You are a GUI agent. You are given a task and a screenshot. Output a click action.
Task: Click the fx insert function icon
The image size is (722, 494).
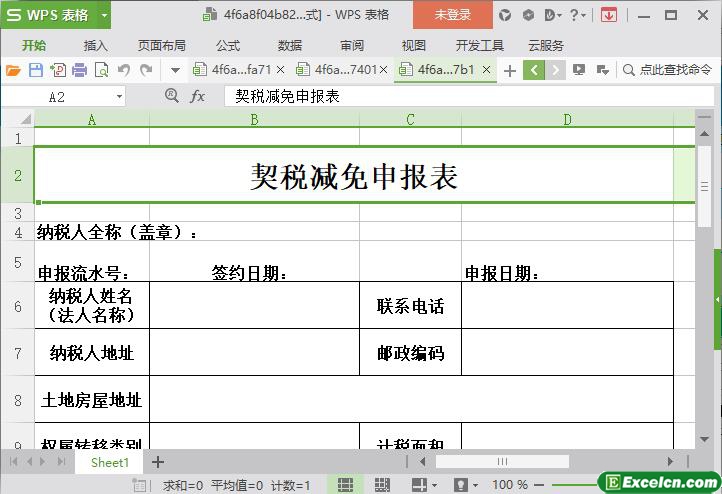click(x=197, y=96)
